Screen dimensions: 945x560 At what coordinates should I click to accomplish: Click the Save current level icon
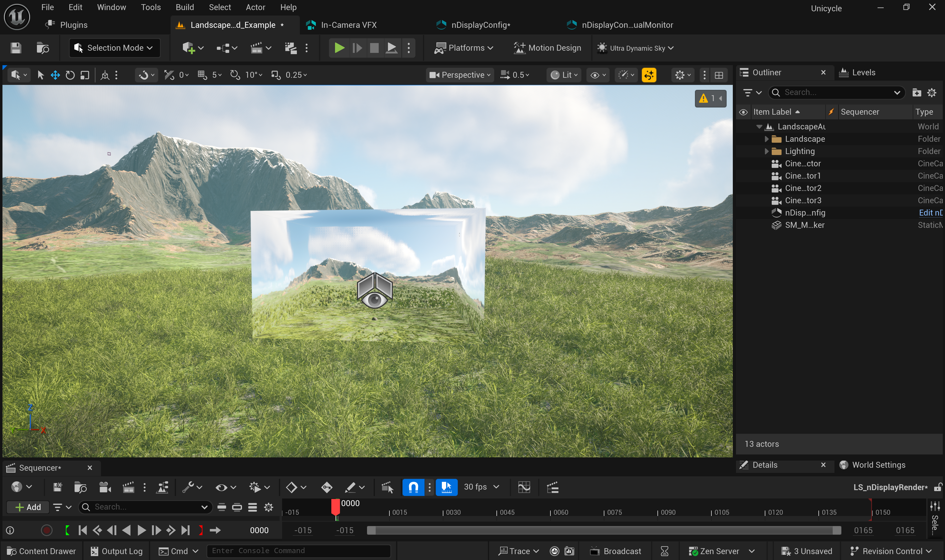[16, 48]
